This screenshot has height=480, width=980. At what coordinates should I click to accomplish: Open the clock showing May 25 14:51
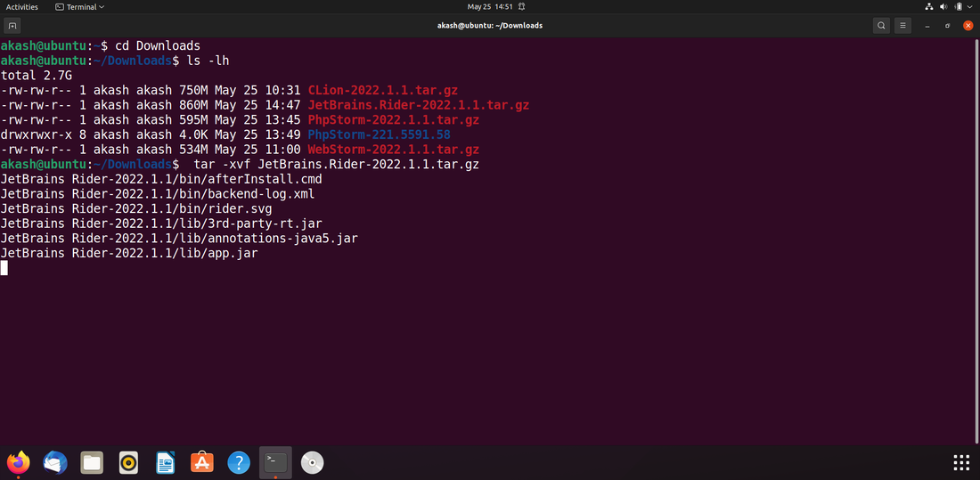click(x=490, y=7)
